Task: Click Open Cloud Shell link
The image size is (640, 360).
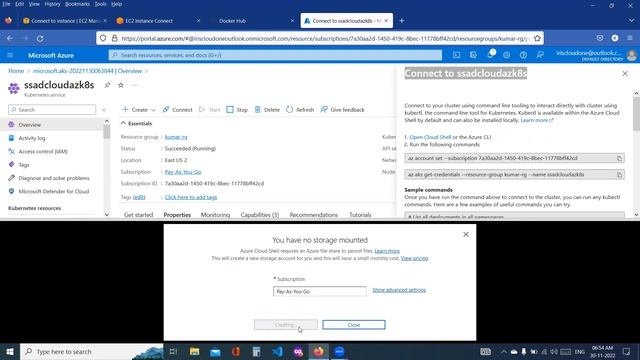Action: click(x=430, y=137)
